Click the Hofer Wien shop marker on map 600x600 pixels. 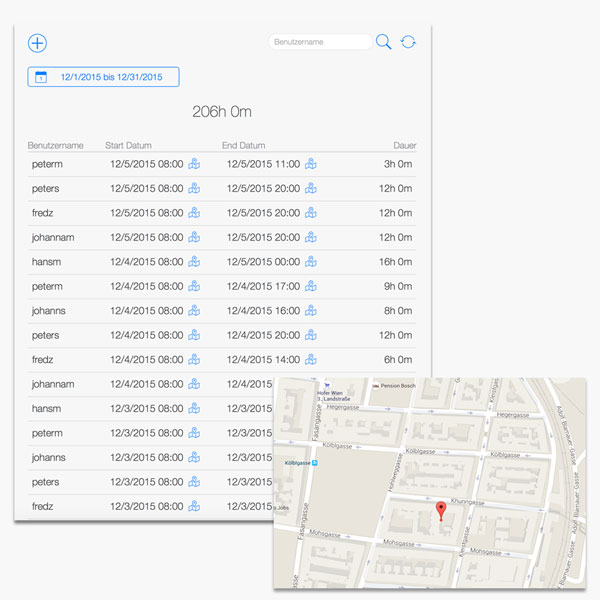[326, 384]
